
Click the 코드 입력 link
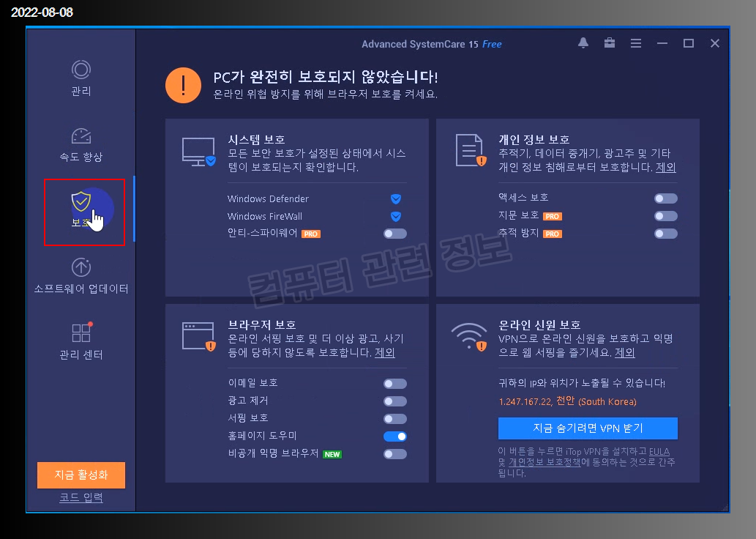81,497
